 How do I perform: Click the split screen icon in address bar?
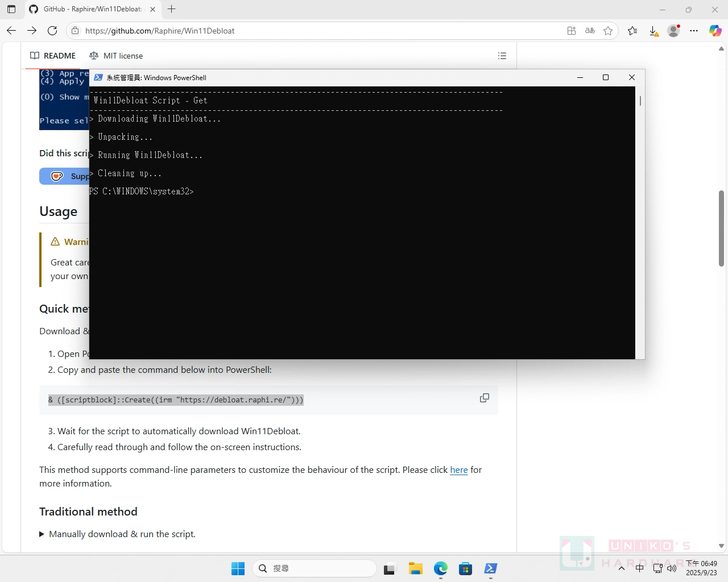[572, 31]
